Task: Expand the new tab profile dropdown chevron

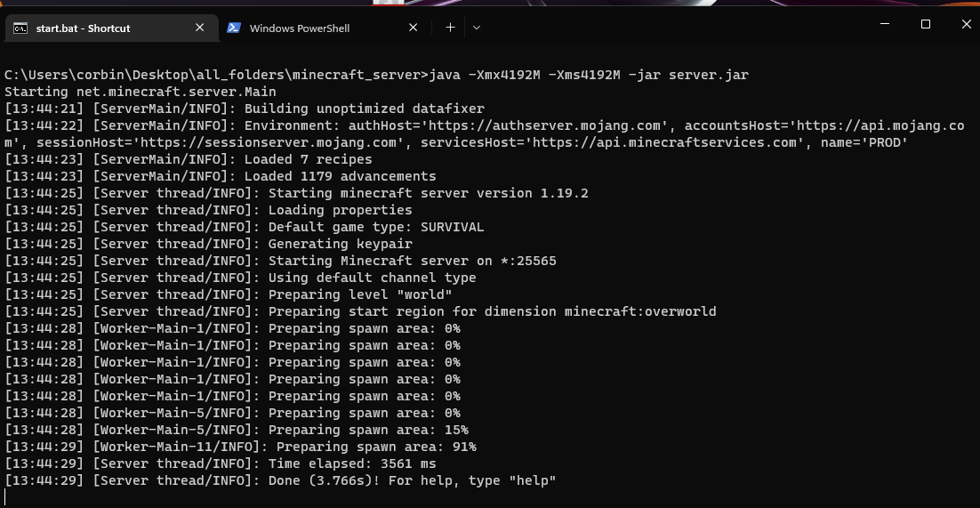Action: tap(477, 28)
